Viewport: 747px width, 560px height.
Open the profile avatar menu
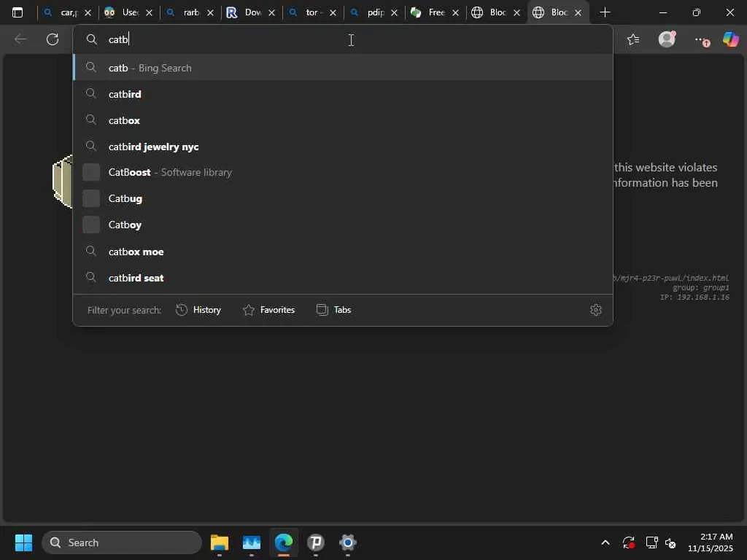tap(667, 39)
